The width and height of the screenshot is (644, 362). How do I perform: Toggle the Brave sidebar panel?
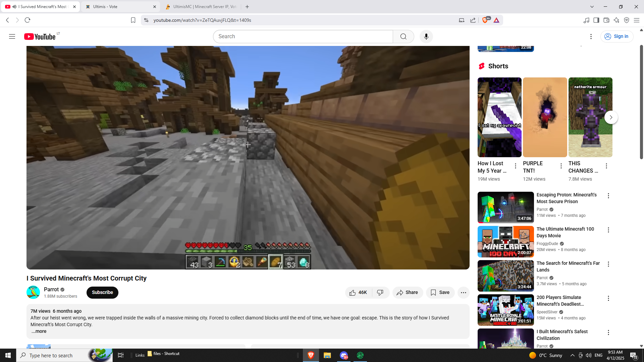596,20
